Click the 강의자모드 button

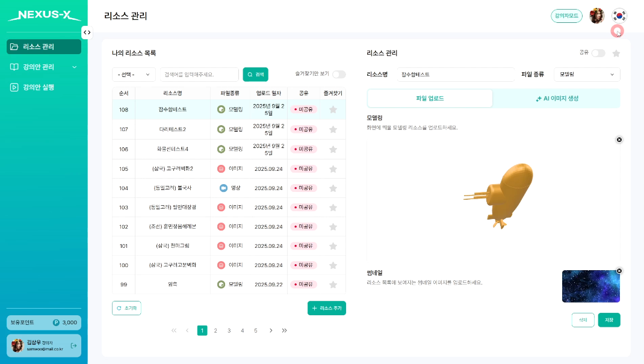(566, 16)
